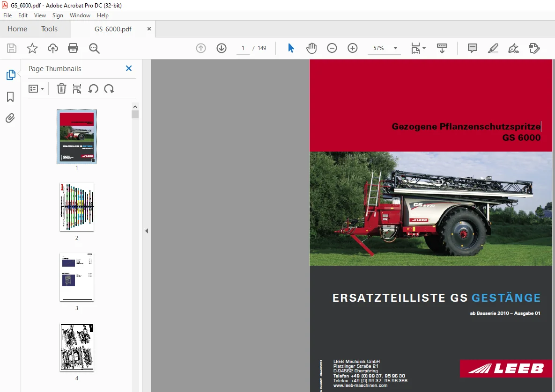Select the GS_6000.pdf document tab
Screen dimensions: 555x392
click(x=113, y=29)
